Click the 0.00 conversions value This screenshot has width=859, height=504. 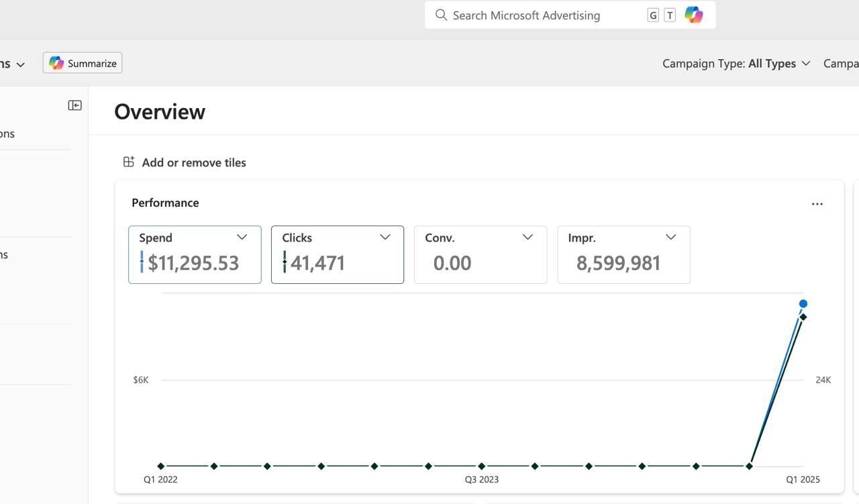(452, 262)
